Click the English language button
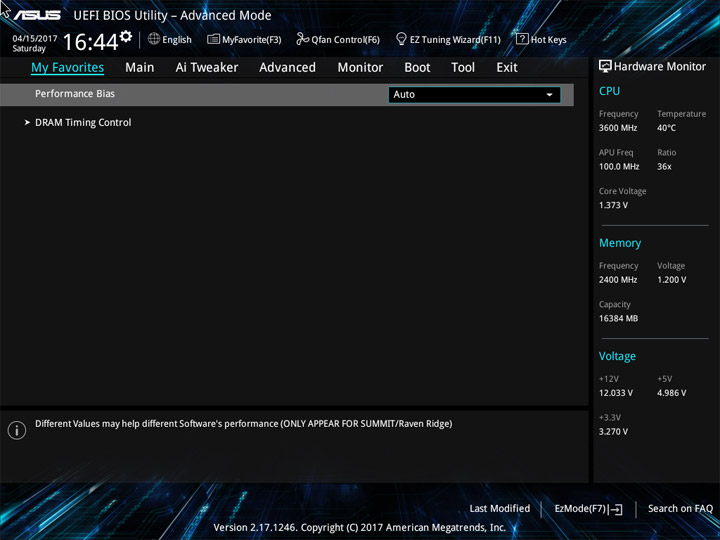Viewport: 720px width, 540px height. click(170, 39)
